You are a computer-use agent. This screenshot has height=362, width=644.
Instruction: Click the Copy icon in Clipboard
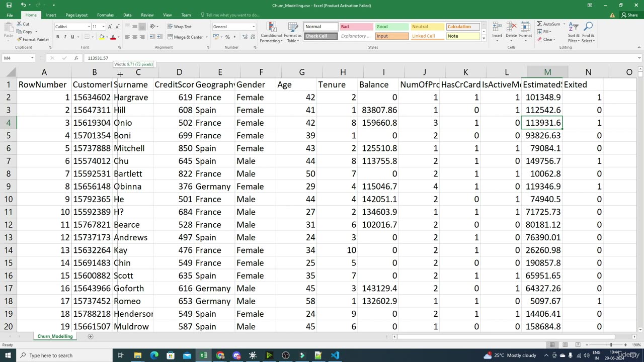(x=19, y=32)
